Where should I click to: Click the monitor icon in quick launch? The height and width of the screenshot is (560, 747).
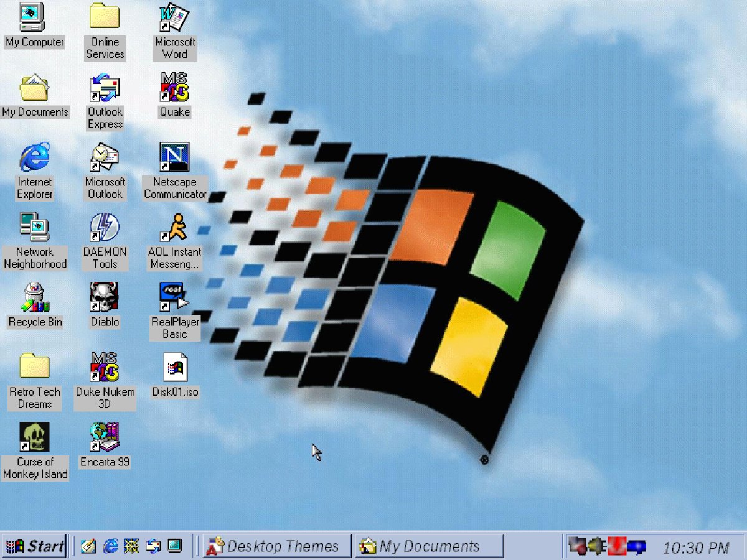[x=175, y=546]
